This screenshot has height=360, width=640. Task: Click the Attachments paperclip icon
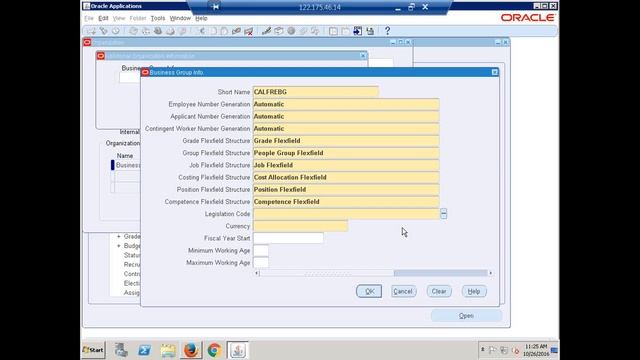pyautogui.click(x=303, y=31)
